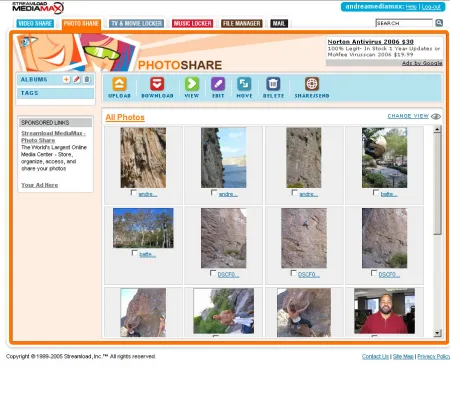Open the Privacy Policy footer link

(433, 356)
